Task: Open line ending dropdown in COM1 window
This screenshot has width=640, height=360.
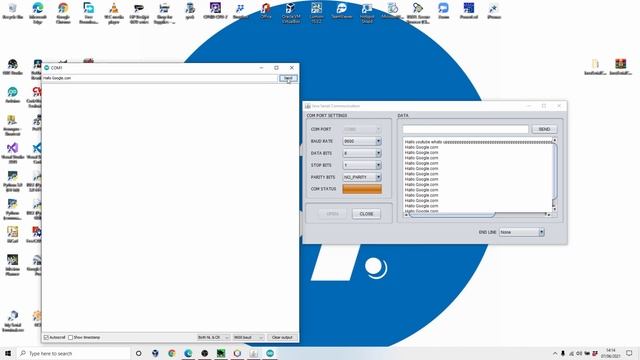Action: [213, 338]
